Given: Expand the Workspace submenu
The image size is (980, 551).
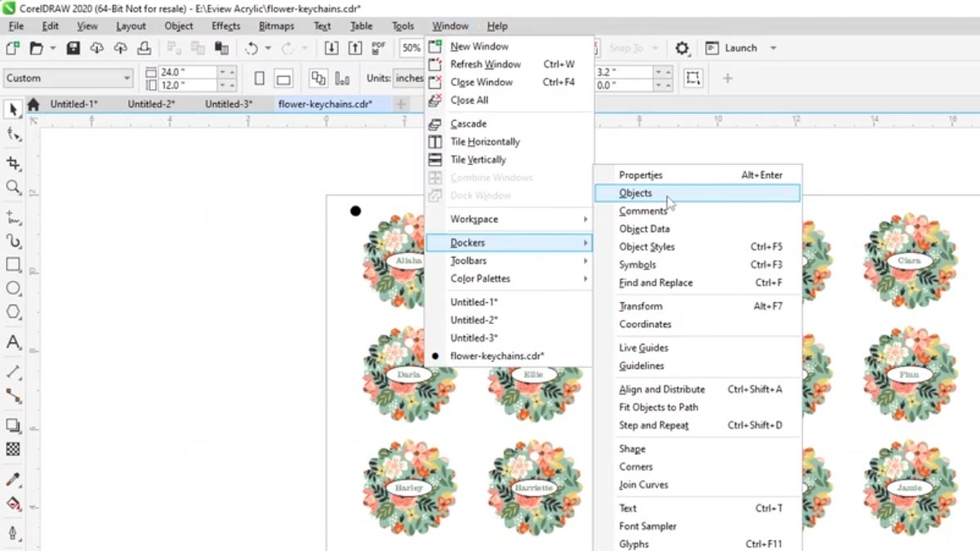Looking at the screenshot, I should tap(509, 219).
